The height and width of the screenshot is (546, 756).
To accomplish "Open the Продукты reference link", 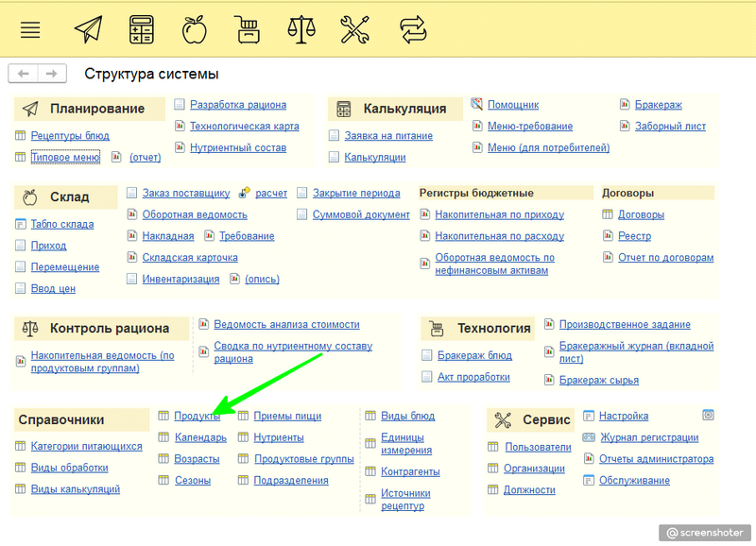I will point(197,416).
